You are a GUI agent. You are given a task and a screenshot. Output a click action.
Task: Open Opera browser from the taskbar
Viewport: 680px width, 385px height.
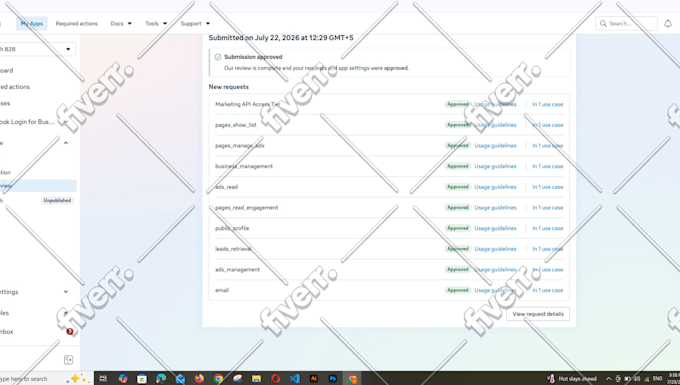point(275,378)
